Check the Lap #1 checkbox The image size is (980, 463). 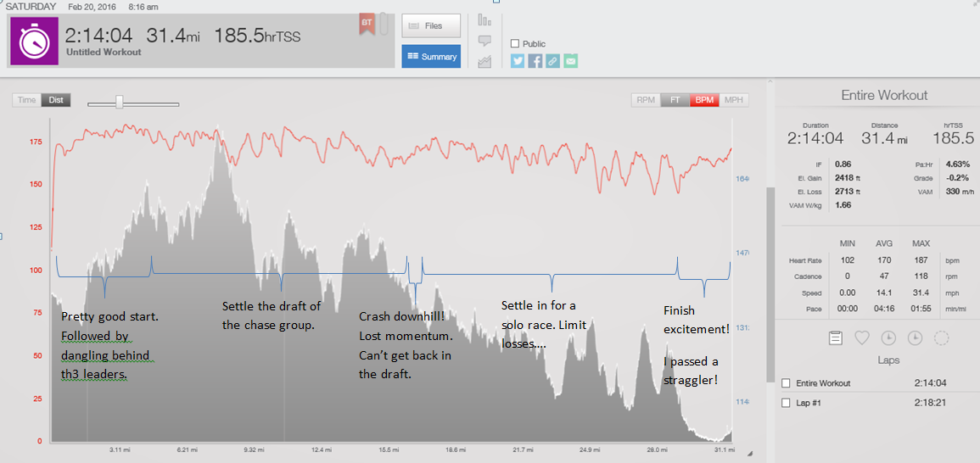(x=786, y=403)
